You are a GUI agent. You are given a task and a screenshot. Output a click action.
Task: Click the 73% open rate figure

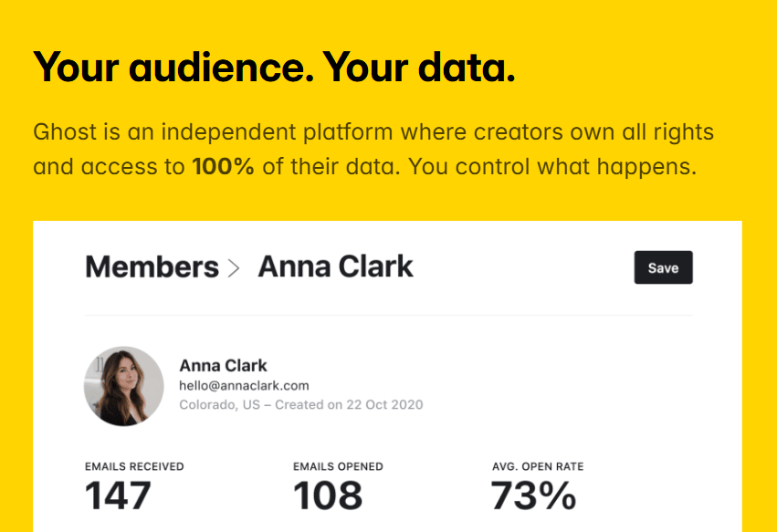coord(533,495)
